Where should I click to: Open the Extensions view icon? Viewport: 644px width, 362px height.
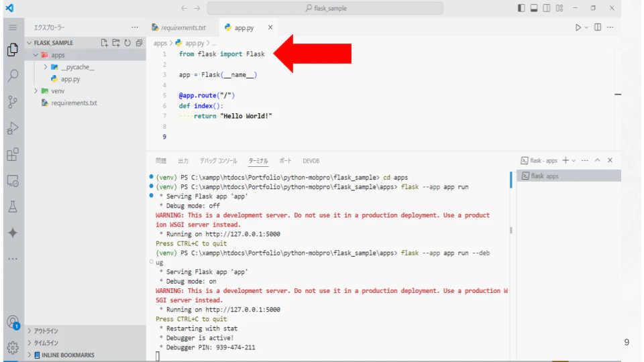[x=13, y=154]
